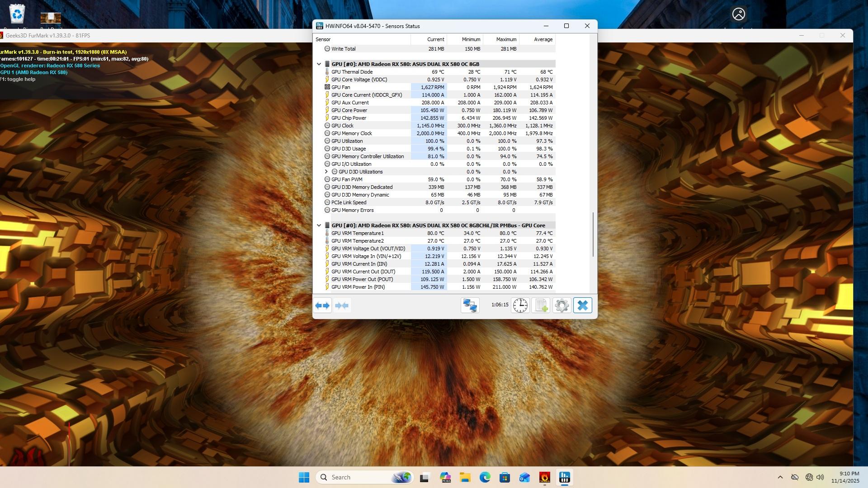Image resolution: width=868 pixels, height=488 pixels.
Task: Select GPU VRM Voltage In (VIN/+12V) row
Action: point(434,256)
